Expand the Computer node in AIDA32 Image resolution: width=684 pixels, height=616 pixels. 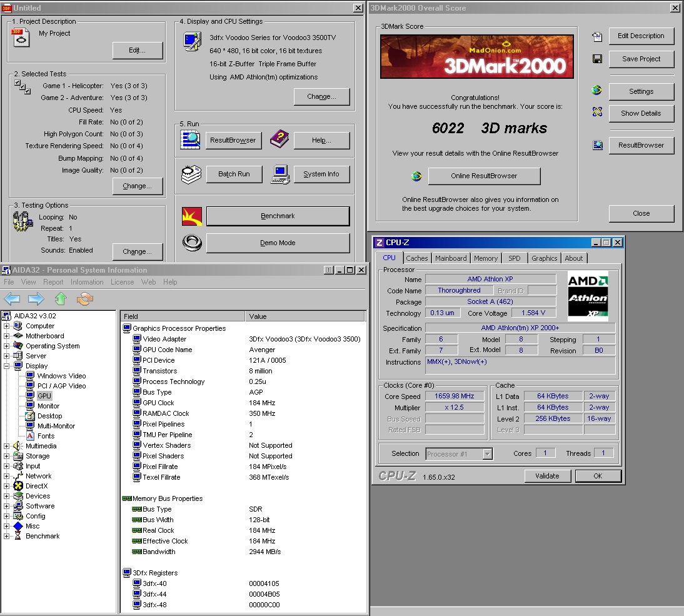point(6,326)
